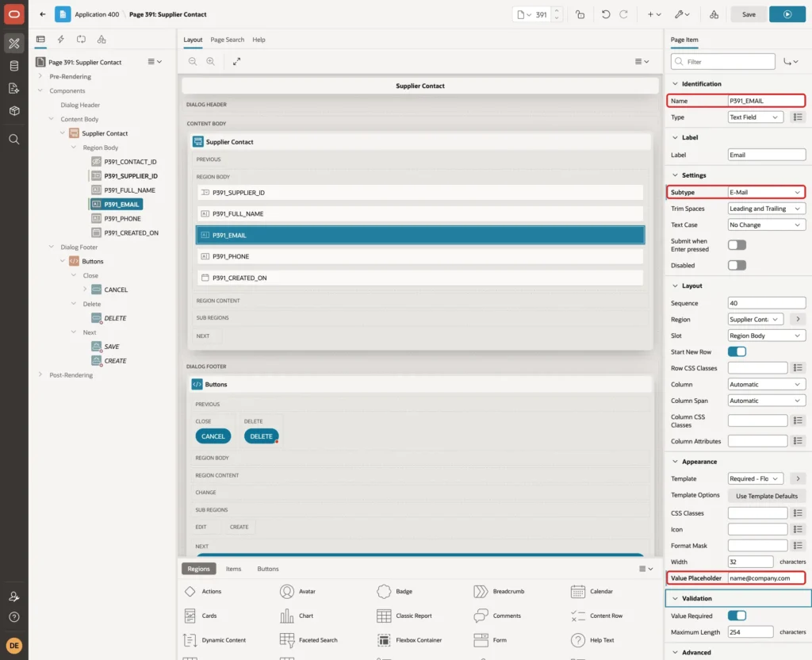Click the Value Placeholder field
812x660 pixels.
coord(766,578)
